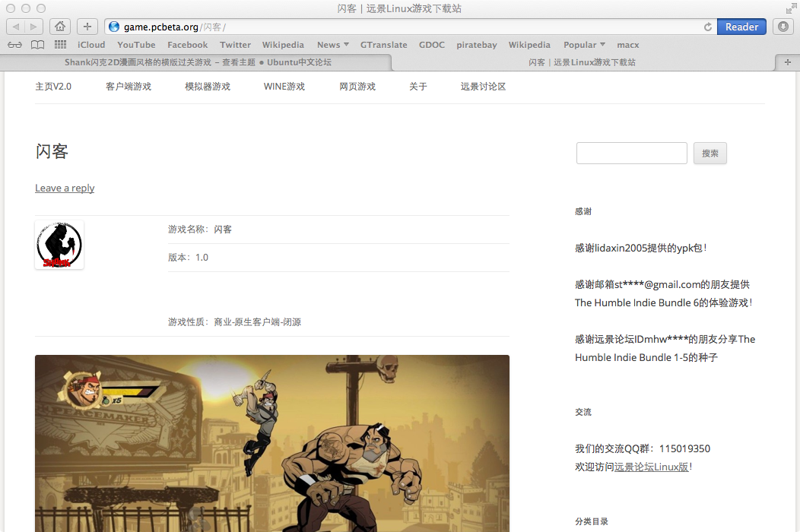Open the Facebook bookmark
The width and height of the screenshot is (800, 532).
(x=188, y=45)
